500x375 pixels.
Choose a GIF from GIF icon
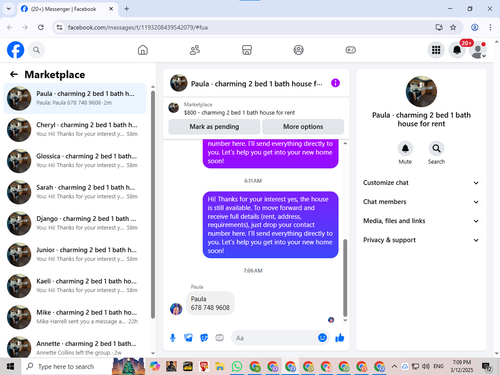tap(219, 338)
